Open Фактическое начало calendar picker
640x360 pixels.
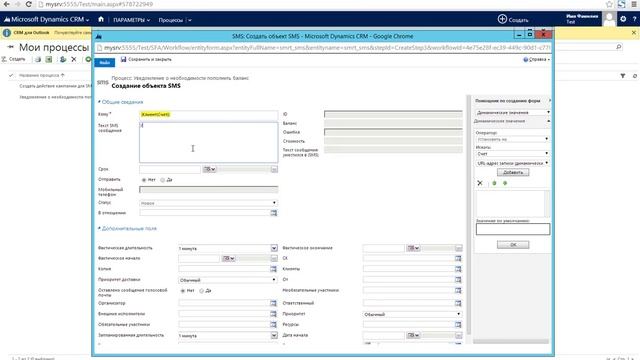pyautogui.click(x=229, y=258)
